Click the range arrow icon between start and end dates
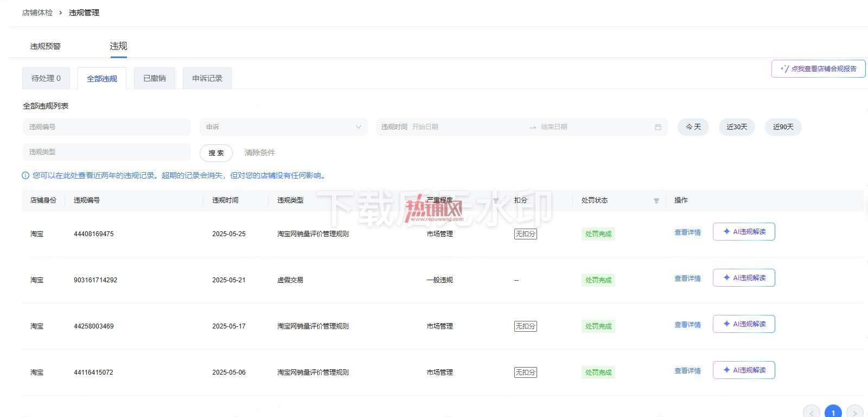 533,127
